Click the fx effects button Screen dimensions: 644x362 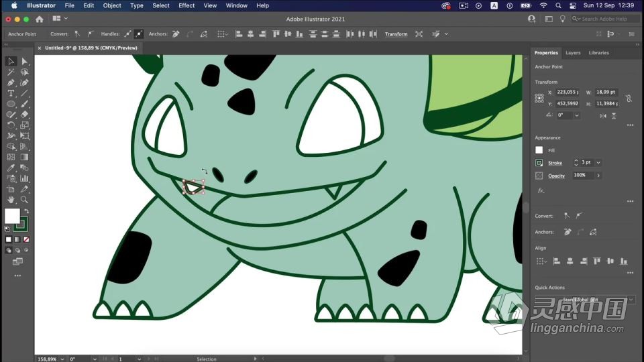[541, 190]
